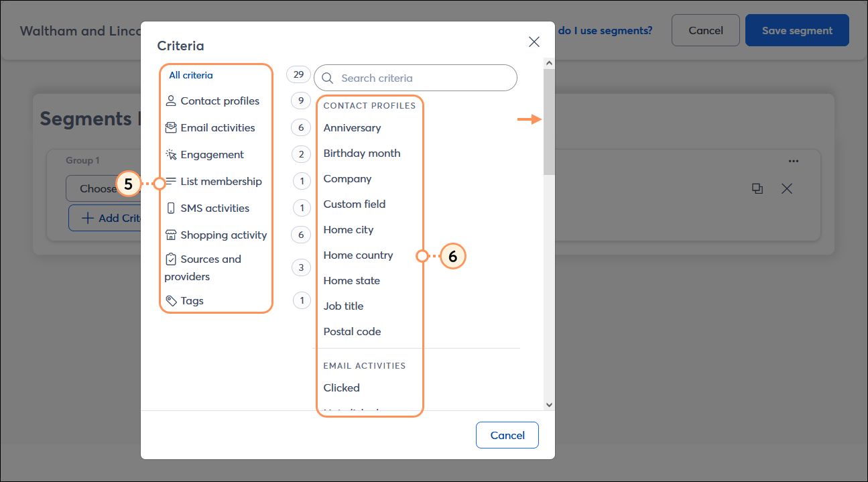Image resolution: width=868 pixels, height=482 pixels.
Task: Remove Group 1 with its X icon
Action: point(787,189)
